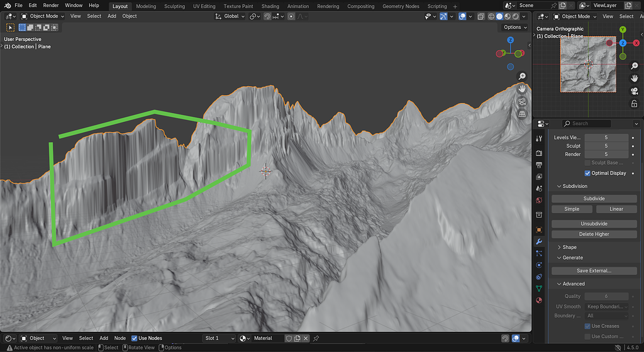The width and height of the screenshot is (644, 352).
Task: Switch to Solid shading mode
Action: [x=499, y=16]
